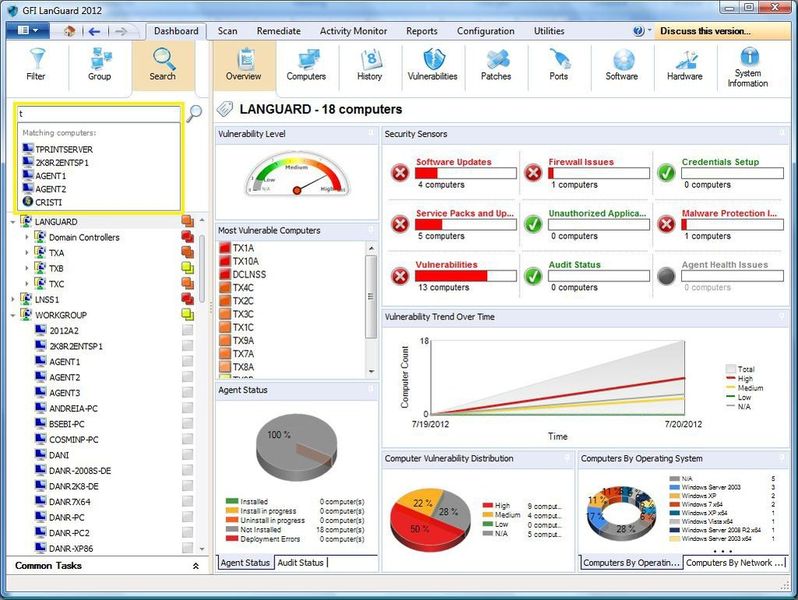Click the home icon in toolbar

(x=69, y=32)
